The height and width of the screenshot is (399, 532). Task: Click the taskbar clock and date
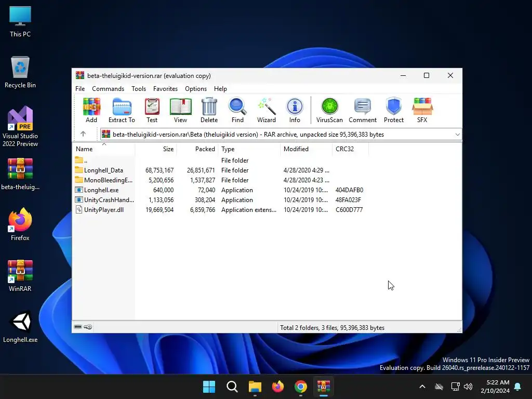[x=495, y=387]
